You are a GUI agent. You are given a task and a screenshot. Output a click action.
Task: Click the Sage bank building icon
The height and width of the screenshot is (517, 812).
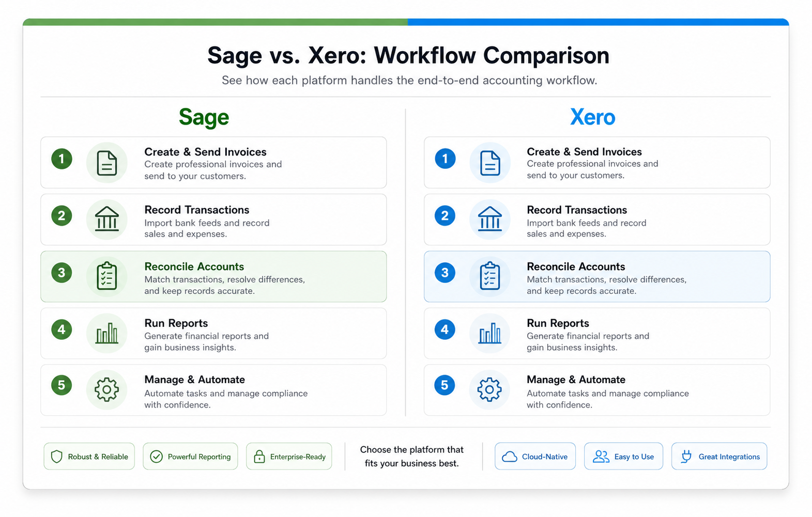tap(107, 218)
